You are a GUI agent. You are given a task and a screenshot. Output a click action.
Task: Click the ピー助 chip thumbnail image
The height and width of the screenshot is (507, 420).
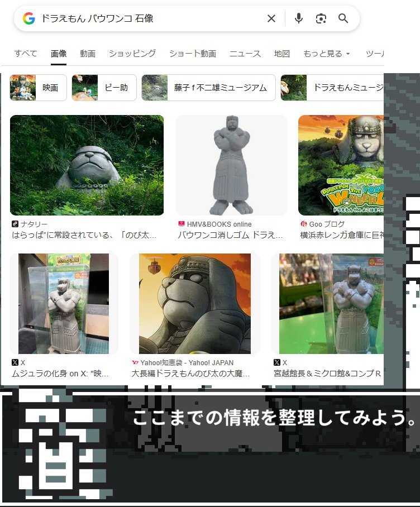click(x=85, y=88)
